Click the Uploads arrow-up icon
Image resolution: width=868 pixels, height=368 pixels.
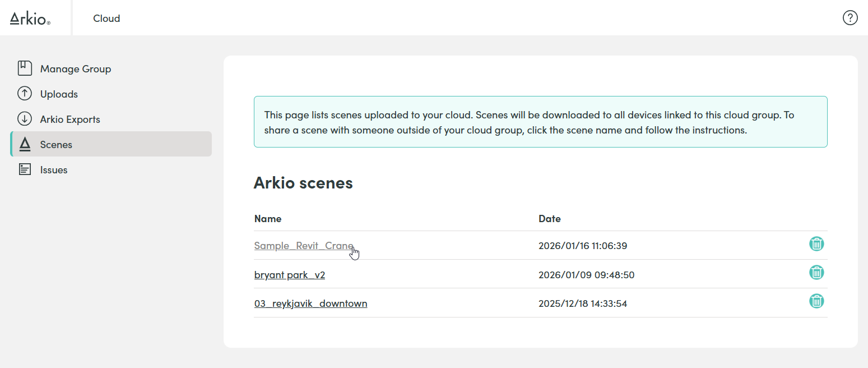coord(25,94)
